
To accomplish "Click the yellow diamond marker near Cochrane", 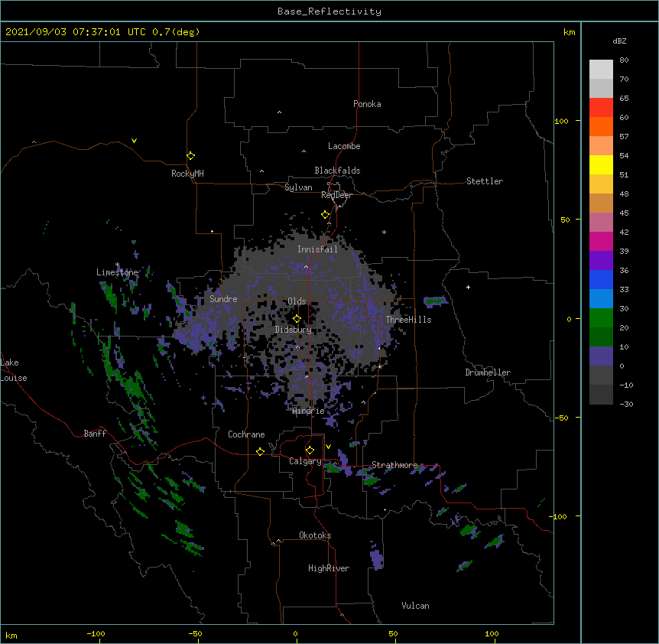I will pos(260,451).
